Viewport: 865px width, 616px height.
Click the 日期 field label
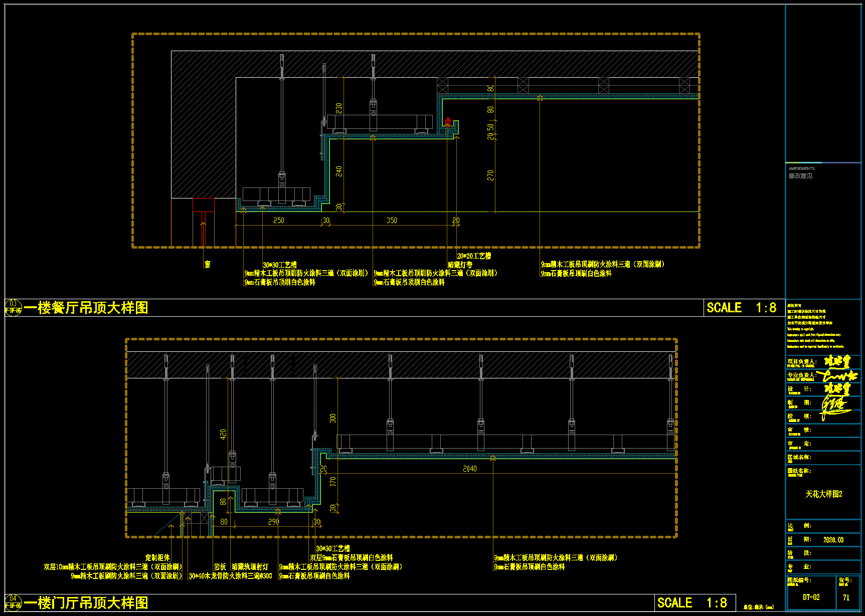tap(799, 539)
